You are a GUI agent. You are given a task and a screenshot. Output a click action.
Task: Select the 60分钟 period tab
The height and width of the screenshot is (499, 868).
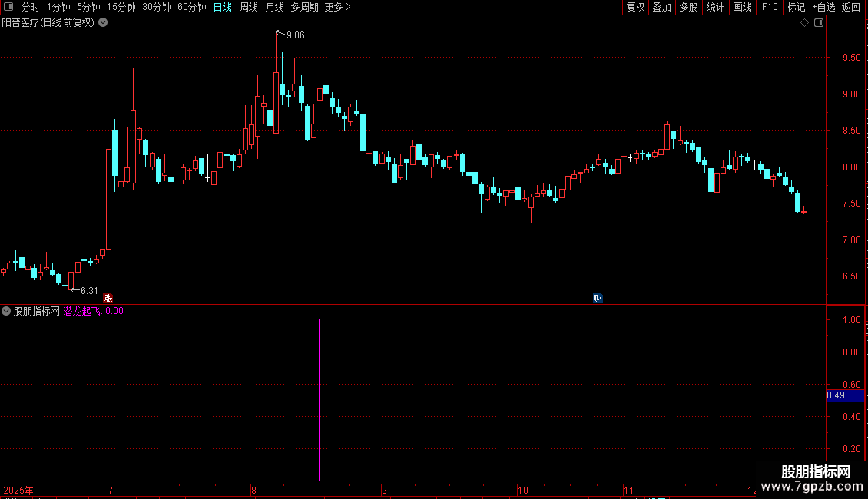192,7
